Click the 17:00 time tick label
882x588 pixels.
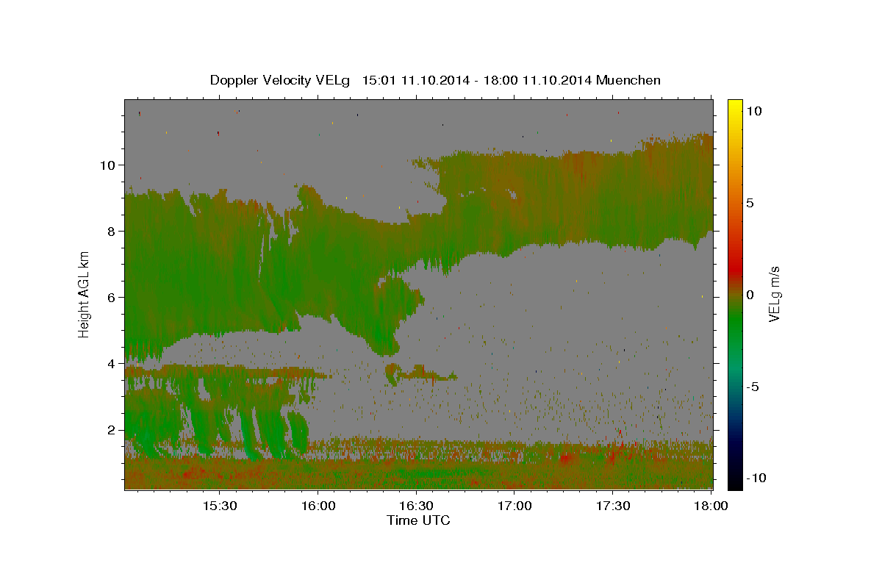point(515,506)
